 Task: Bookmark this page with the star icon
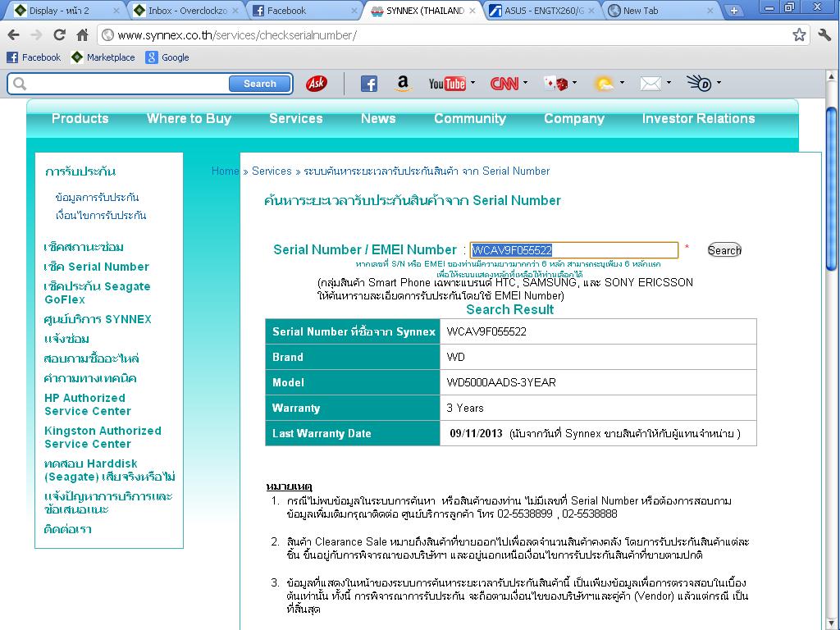799,35
